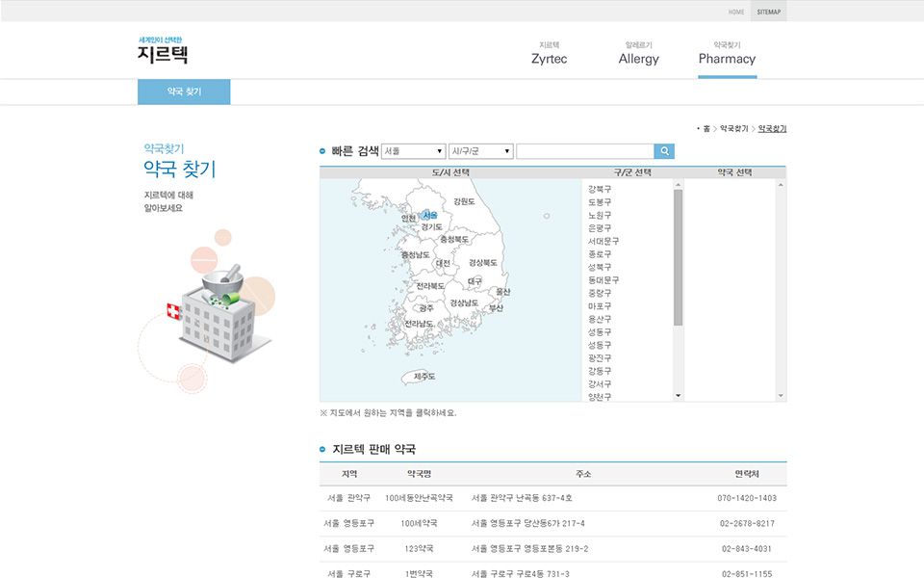Click 홈 in the breadcrumb
This screenshot has width=924, height=578.
706,128
